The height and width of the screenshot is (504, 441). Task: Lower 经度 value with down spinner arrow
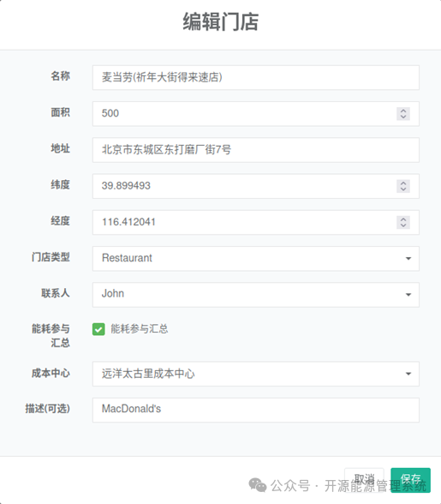point(403,225)
